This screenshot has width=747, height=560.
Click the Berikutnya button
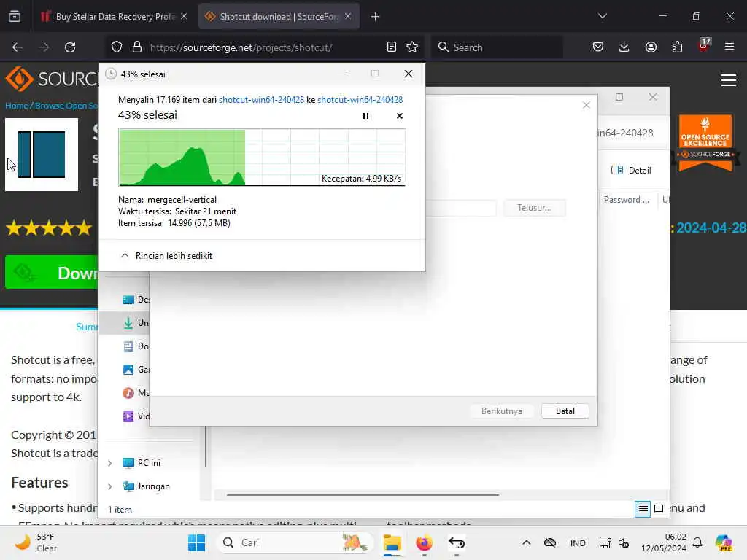[x=501, y=411]
